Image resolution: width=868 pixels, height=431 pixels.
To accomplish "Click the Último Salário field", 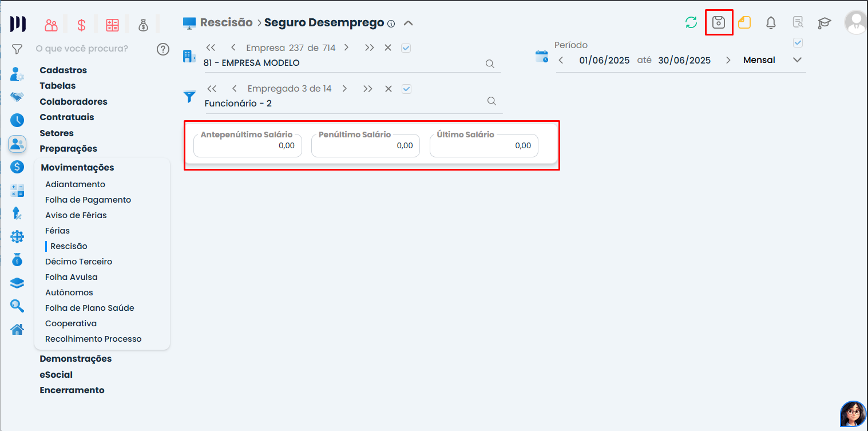I will click(484, 145).
